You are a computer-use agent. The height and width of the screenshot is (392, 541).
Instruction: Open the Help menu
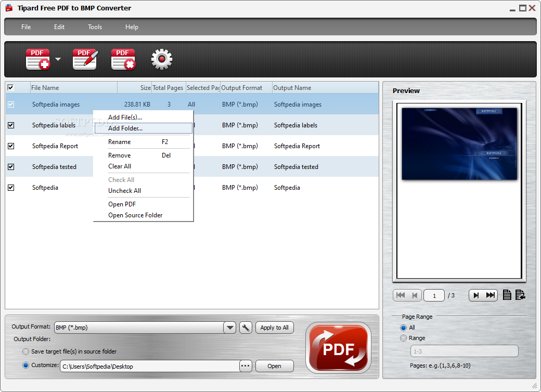pos(132,27)
